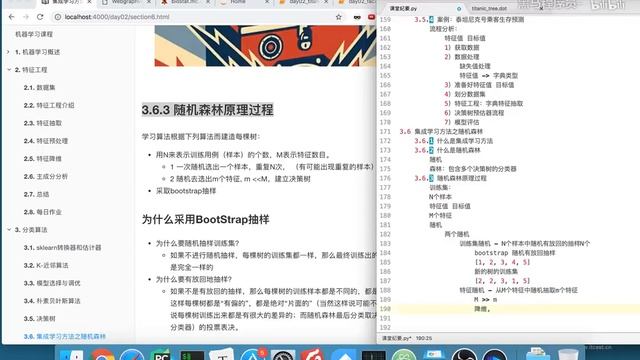Click editor line 185 [1, 2, 3, 4, 5]

[502, 262]
